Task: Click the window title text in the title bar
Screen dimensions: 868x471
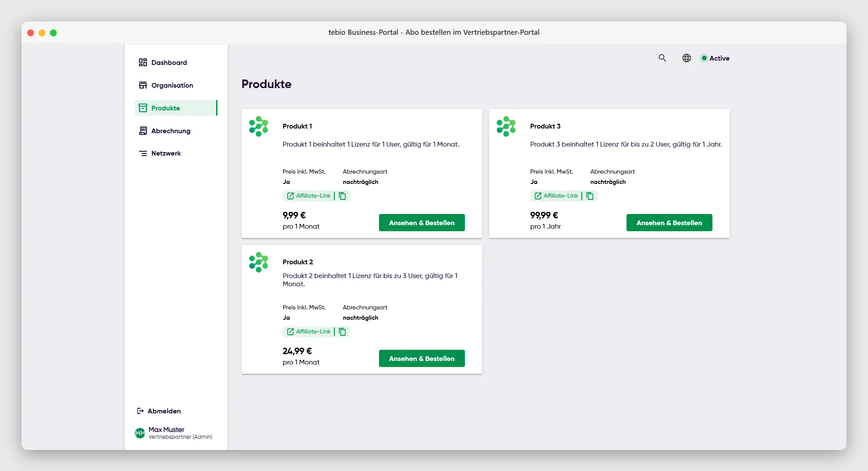Action: (x=434, y=32)
